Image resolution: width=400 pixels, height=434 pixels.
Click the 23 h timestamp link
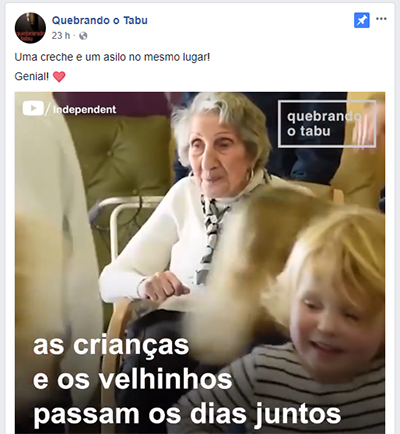tap(61, 35)
